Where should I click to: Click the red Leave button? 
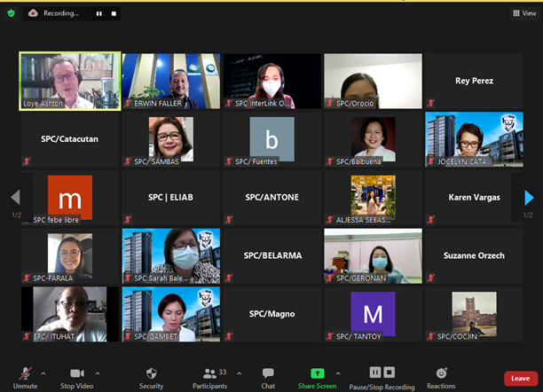pos(521,379)
